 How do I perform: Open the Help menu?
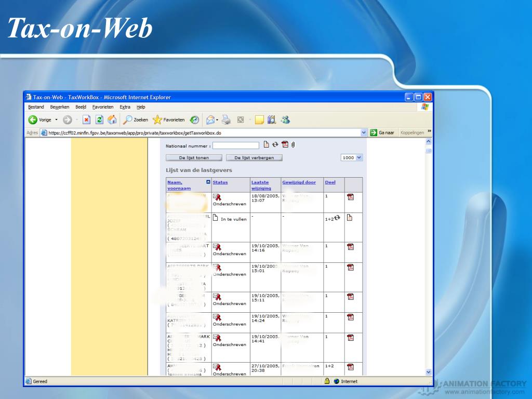click(x=141, y=107)
